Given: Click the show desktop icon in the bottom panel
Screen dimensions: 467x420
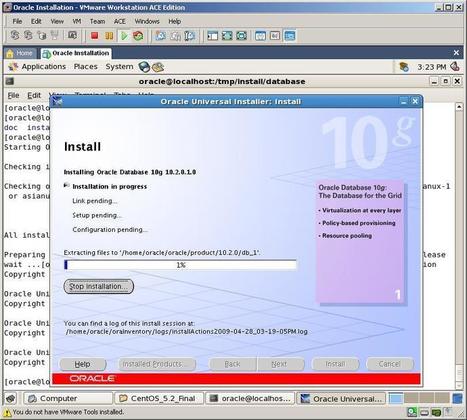Looking at the screenshot, I should [11, 398].
